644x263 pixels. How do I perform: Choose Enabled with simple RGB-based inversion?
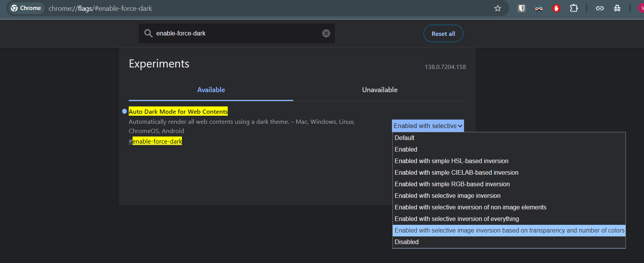click(509, 184)
